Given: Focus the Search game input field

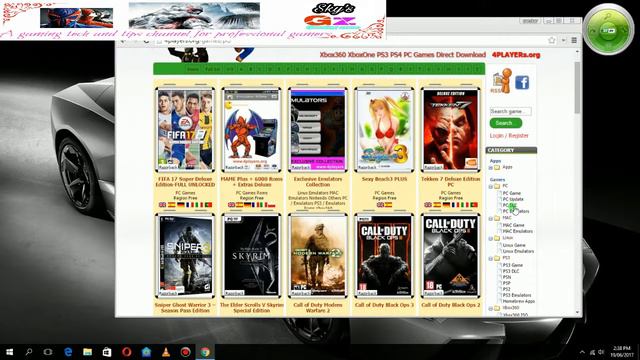Looking at the screenshot, I should coord(510,111).
